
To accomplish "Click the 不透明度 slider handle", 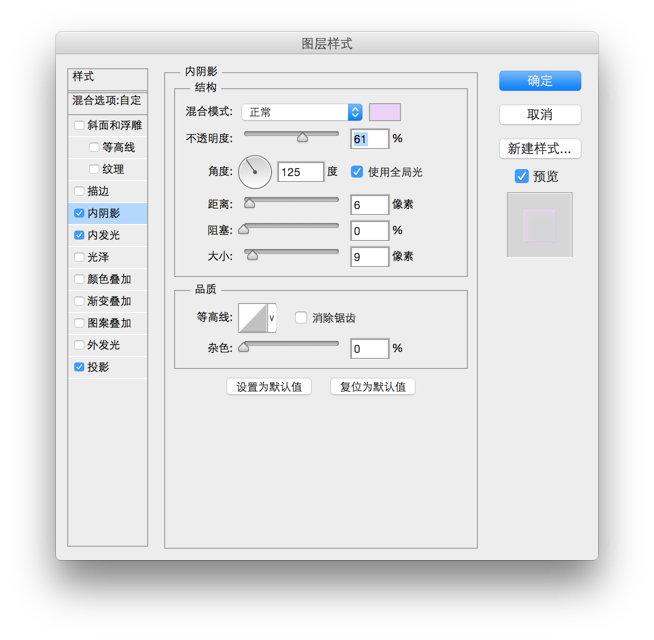I will pyautogui.click(x=302, y=137).
